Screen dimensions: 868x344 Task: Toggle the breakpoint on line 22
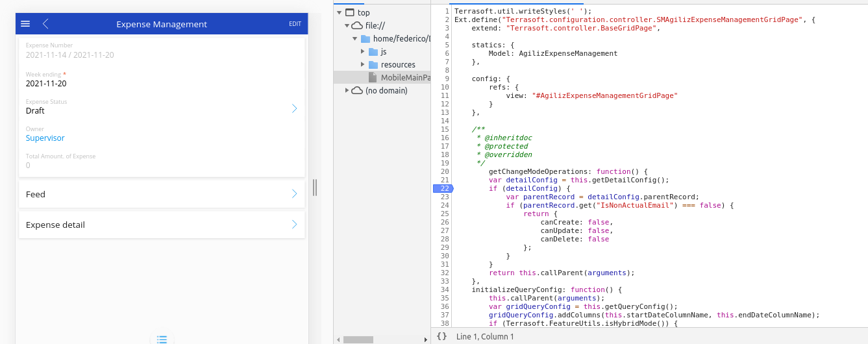coord(444,188)
